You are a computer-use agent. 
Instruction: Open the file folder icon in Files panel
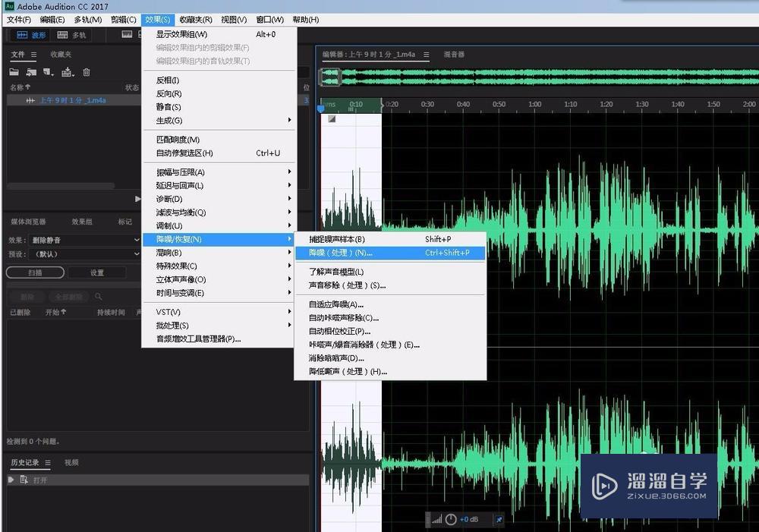[x=14, y=73]
